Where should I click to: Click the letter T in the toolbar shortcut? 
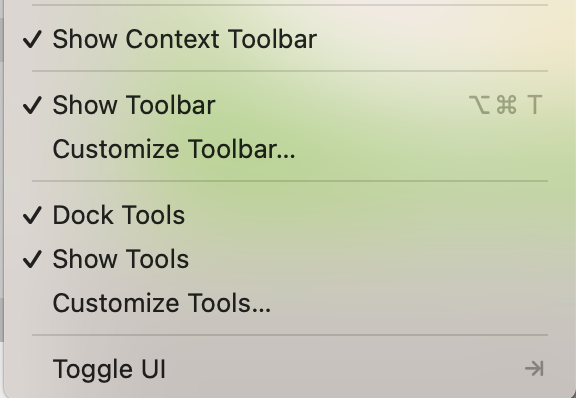(x=534, y=105)
